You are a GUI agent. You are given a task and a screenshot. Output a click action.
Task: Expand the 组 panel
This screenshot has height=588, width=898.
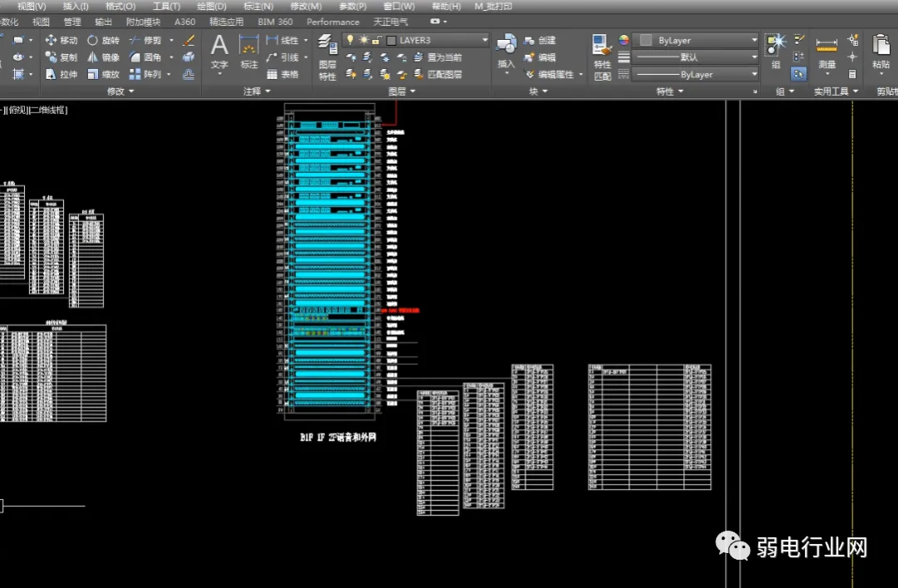[x=785, y=91]
